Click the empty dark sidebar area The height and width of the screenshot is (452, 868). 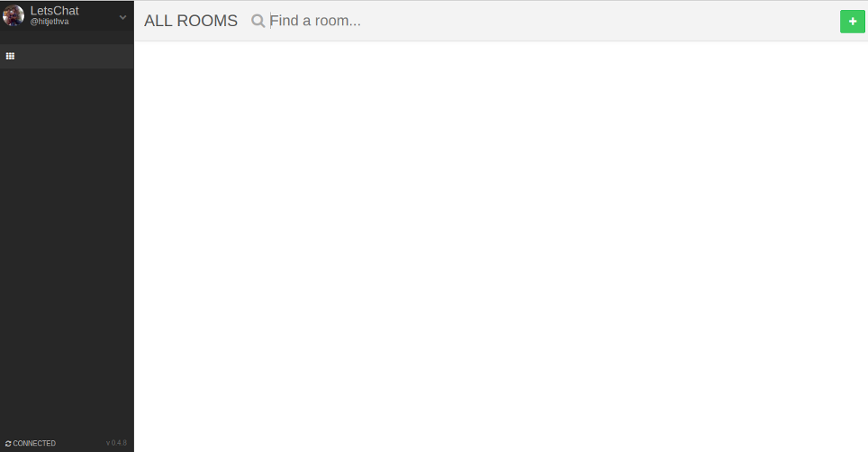tap(67, 252)
